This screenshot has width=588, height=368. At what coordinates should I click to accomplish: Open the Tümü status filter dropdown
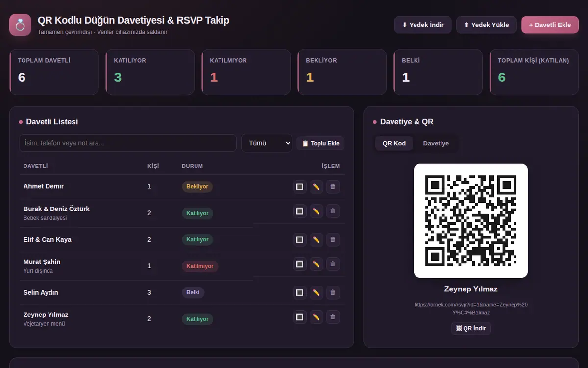267,143
